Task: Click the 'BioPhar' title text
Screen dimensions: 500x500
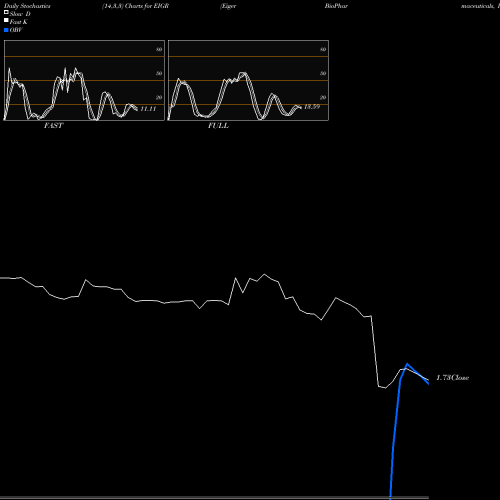Action: point(336,6)
